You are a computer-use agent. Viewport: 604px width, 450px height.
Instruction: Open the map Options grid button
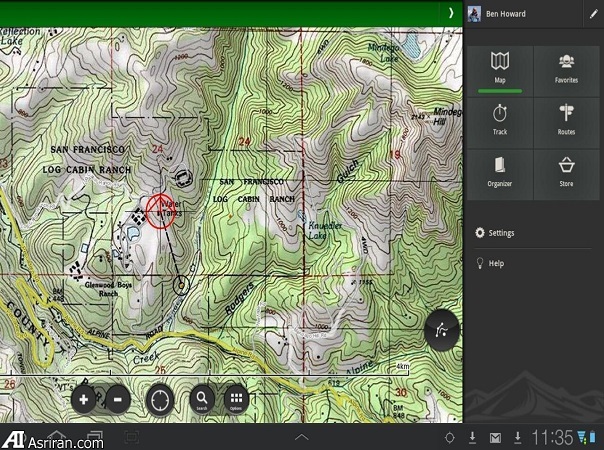pos(236,400)
